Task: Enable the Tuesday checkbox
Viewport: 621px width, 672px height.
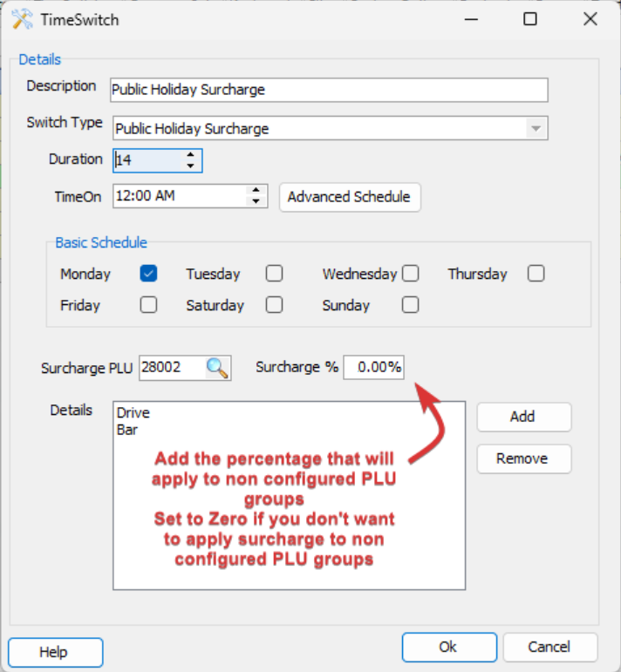Action: click(274, 274)
